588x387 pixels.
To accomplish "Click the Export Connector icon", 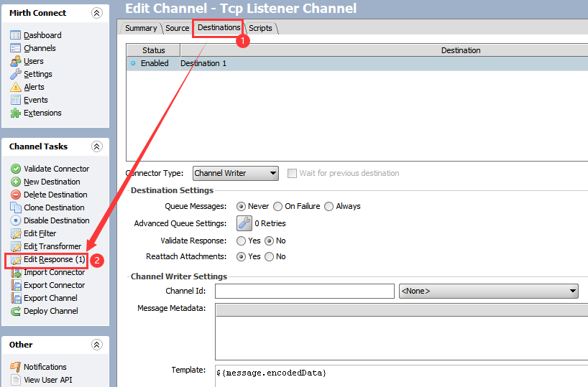I will (x=15, y=286).
